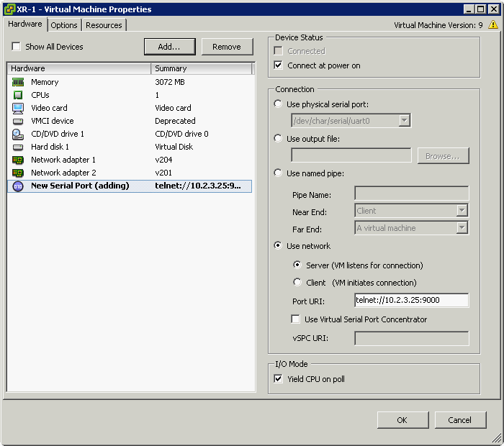
Task: Click the Deprecated summary value
Action: [x=175, y=121]
